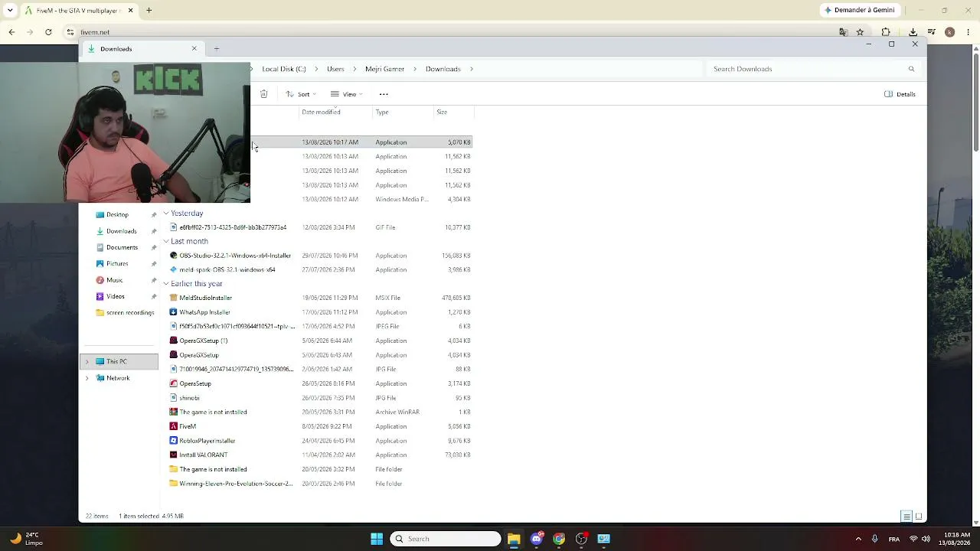
Task: Click the Windows Start button
Action: [x=377, y=539]
